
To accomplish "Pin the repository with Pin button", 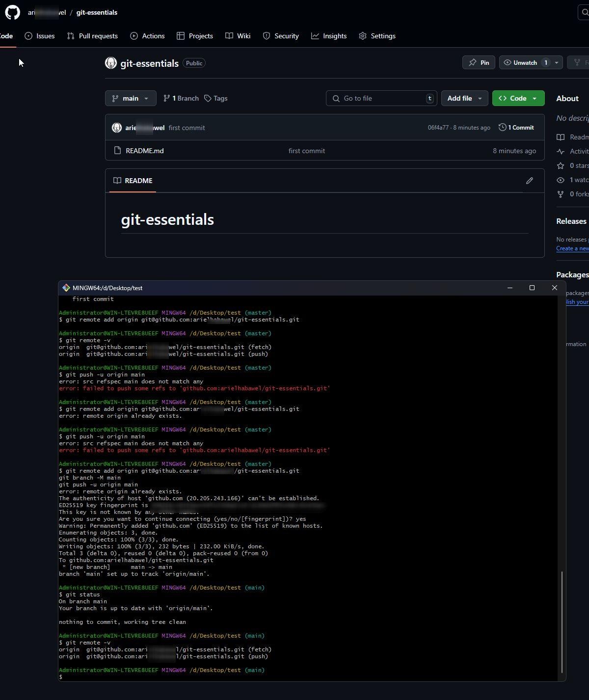I will [x=479, y=62].
